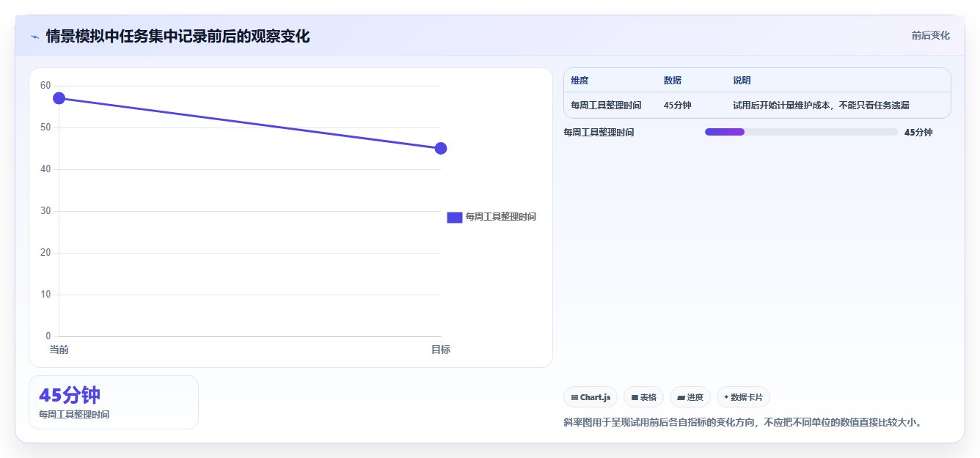Click the 目标 data point on the line
Screen dimensions: 980x458
tap(441, 149)
